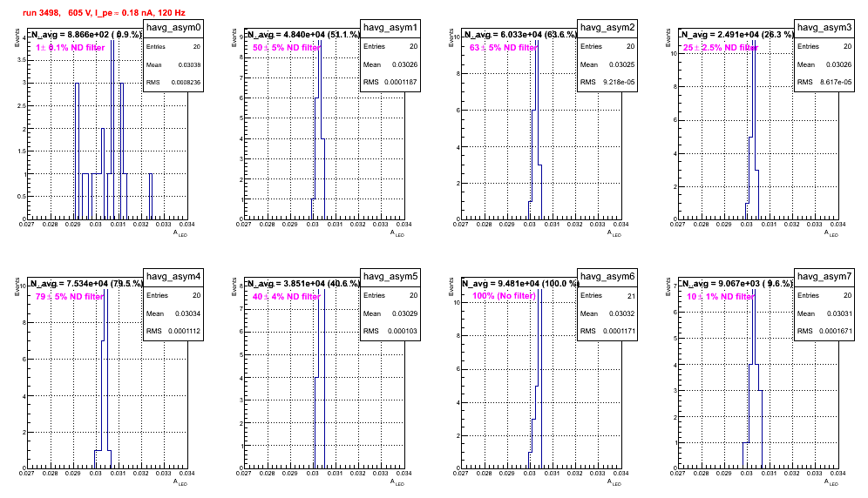Select the havg_asym6 stats box title
The height and width of the screenshot is (498, 868).
coord(607,276)
